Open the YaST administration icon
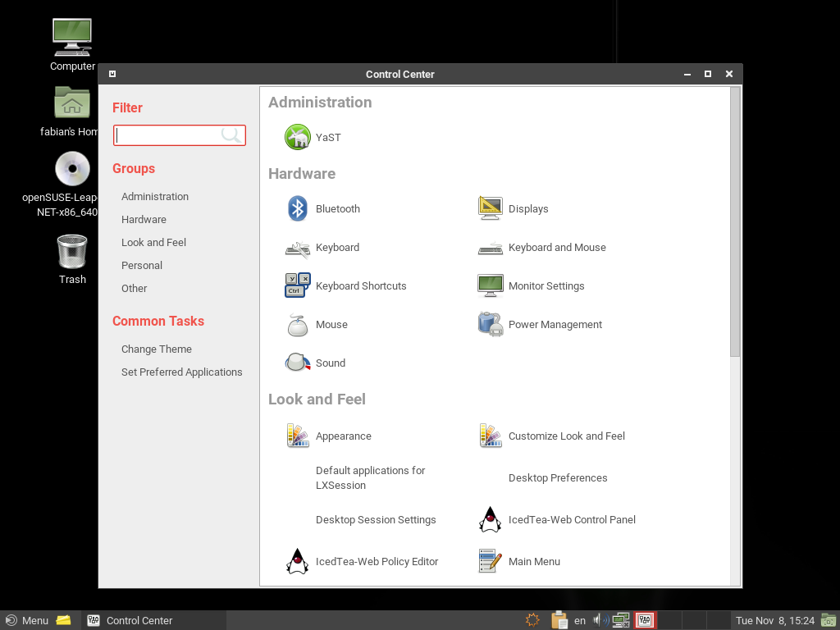This screenshot has width=840, height=630. pos(298,137)
